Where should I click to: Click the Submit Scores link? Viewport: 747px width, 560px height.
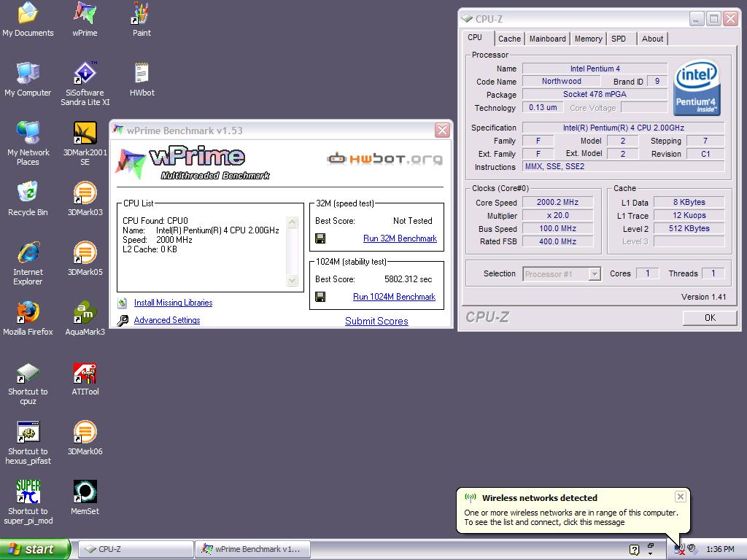376,321
